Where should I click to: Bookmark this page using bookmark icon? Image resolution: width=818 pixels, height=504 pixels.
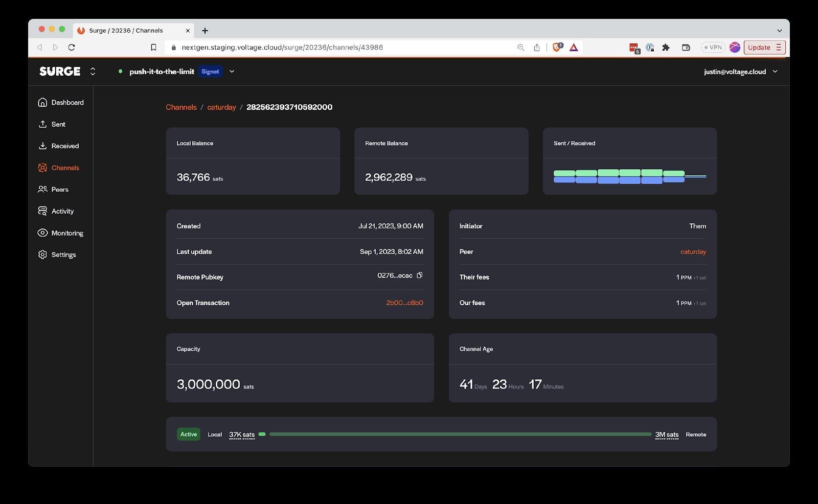point(153,48)
